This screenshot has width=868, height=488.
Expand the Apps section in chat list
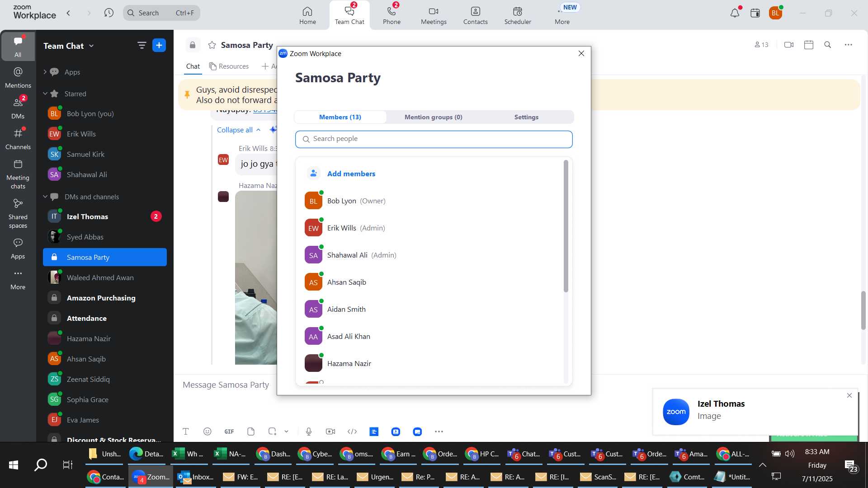[x=45, y=72]
